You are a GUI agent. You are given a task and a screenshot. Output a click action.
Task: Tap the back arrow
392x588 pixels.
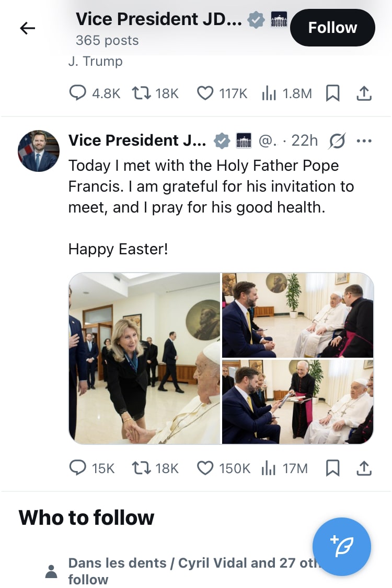point(27,28)
